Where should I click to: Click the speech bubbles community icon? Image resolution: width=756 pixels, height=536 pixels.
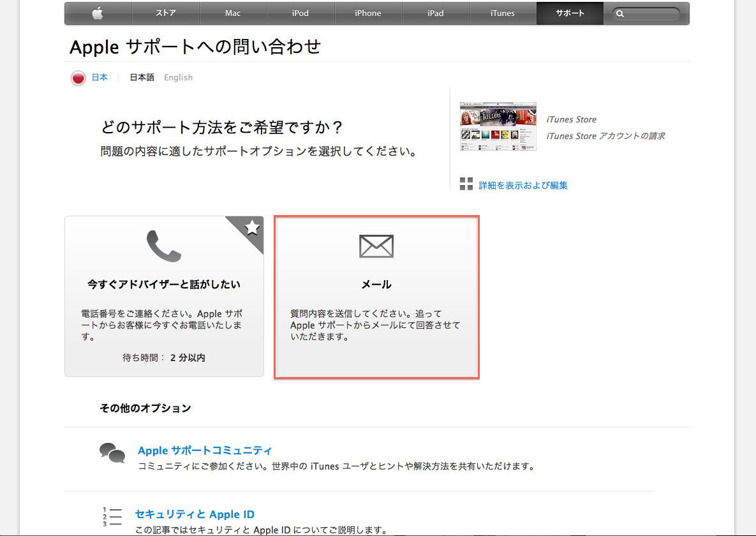(112, 452)
